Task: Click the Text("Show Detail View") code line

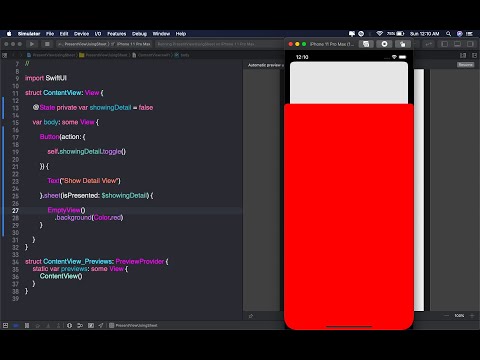Action: point(84,181)
